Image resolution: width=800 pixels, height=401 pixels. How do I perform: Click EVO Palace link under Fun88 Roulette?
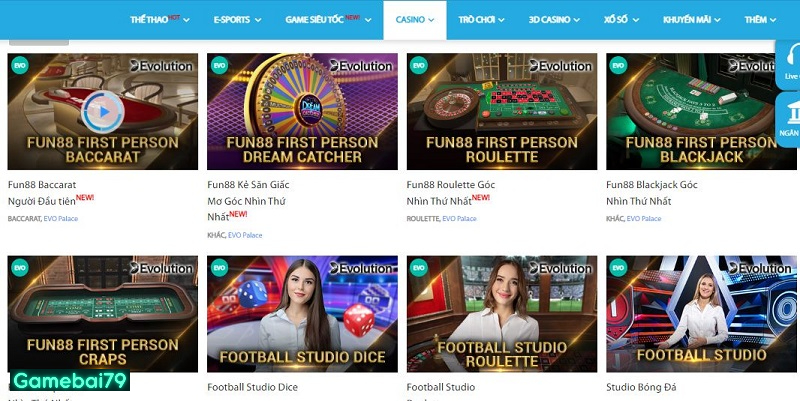tap(459, 218)
